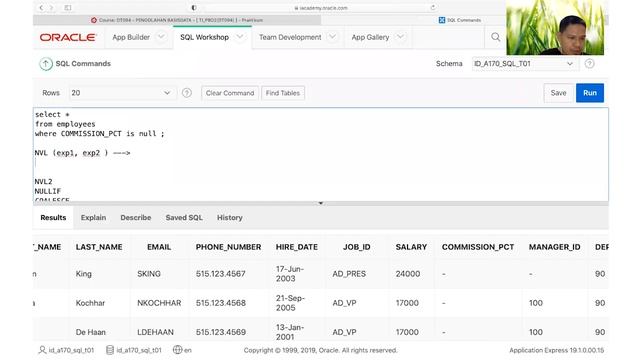
Task: Open the Schema help question icon
Action: [589, 64]
